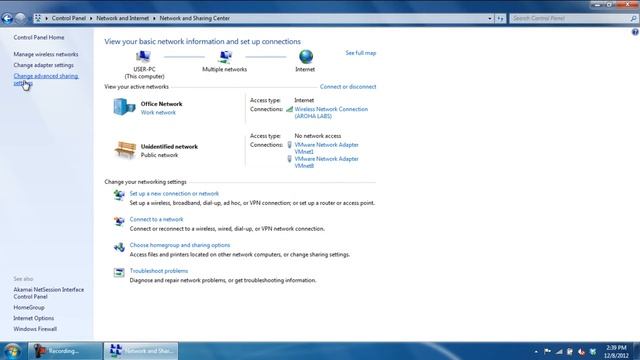Click the Forward navigation arrow button

click(x=20, y=18)
